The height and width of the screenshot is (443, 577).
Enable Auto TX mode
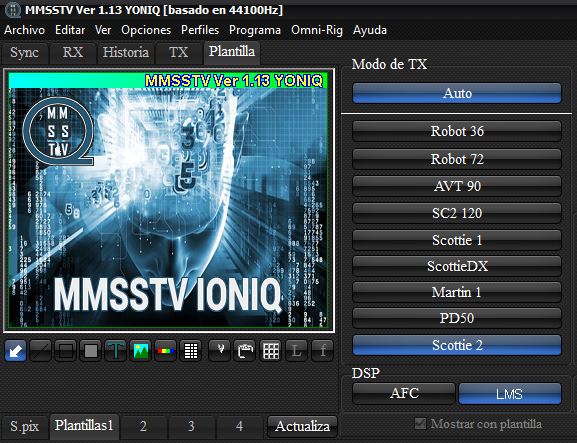457,93
